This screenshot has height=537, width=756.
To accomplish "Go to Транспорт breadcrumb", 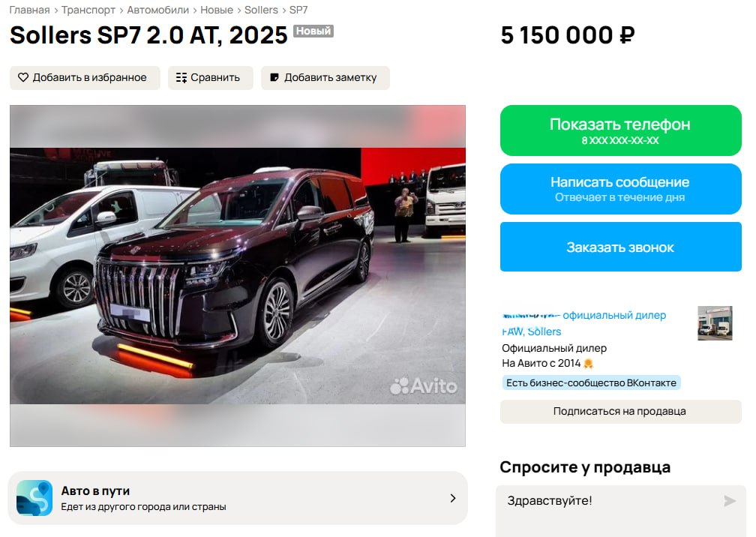I will (88, 10).
